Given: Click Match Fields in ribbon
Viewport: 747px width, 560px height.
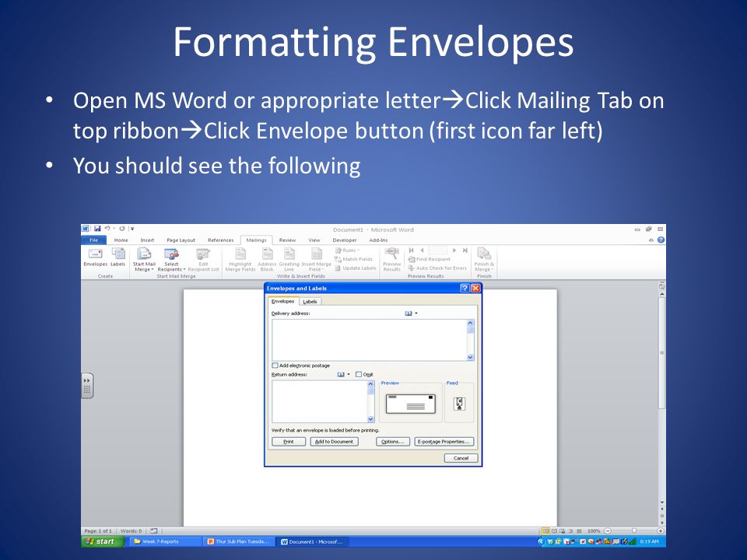Looking at the screenshot, I should tap(353, 259).
